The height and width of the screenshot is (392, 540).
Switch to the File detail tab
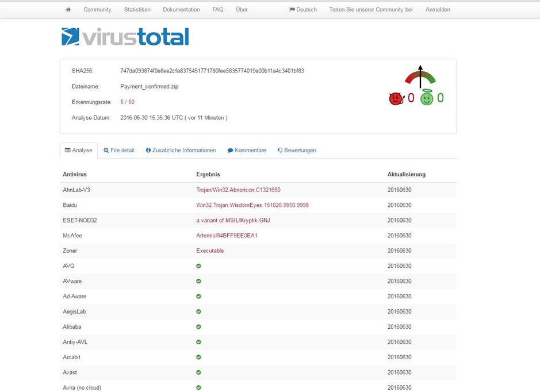tap(119, 151)
